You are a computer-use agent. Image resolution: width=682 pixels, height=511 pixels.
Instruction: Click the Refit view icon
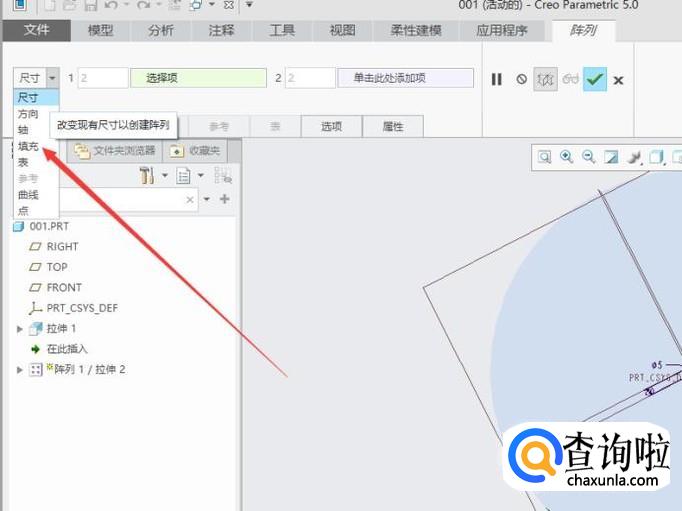(x=544, y=157)
